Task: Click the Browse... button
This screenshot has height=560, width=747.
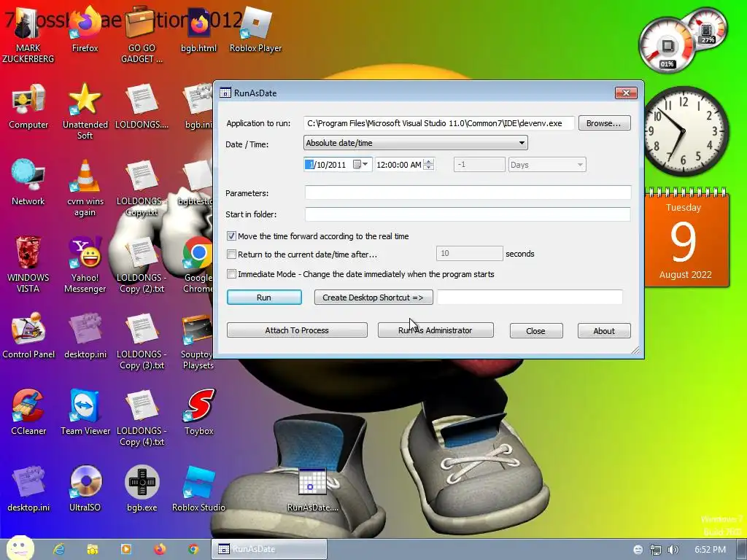Action: [605, 122]
